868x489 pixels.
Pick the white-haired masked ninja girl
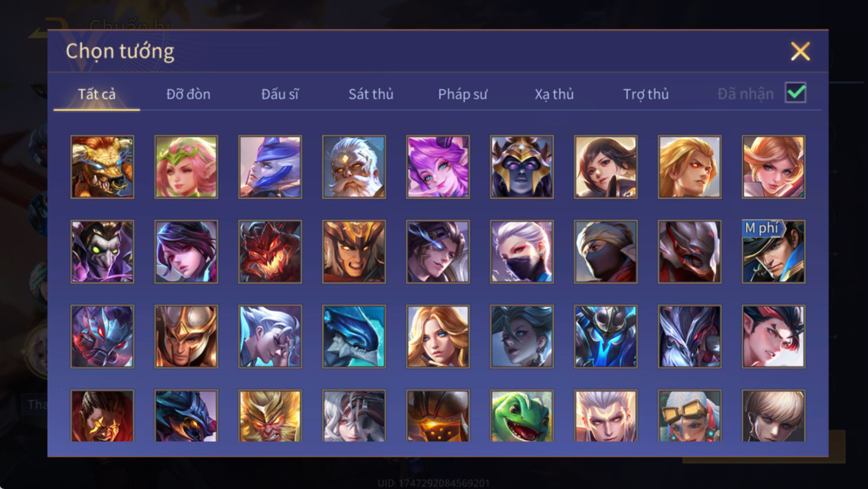point(522,252)
